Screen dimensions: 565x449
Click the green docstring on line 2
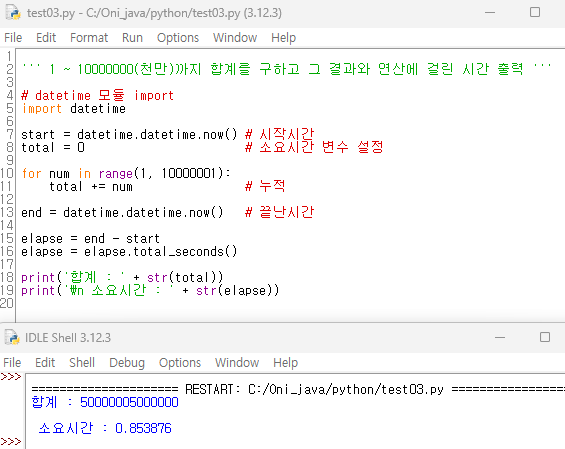(286, 68)
